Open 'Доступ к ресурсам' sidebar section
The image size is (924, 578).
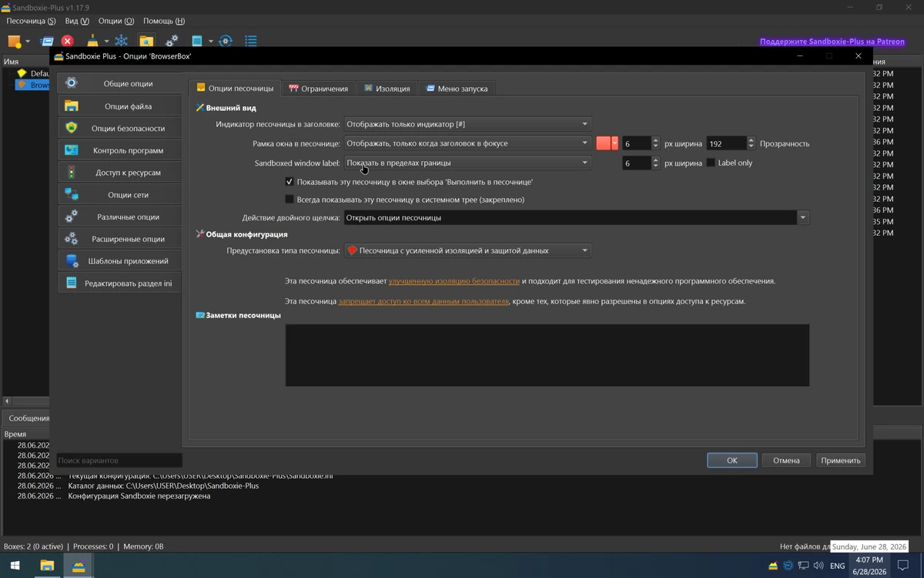[x=119, y=173]
